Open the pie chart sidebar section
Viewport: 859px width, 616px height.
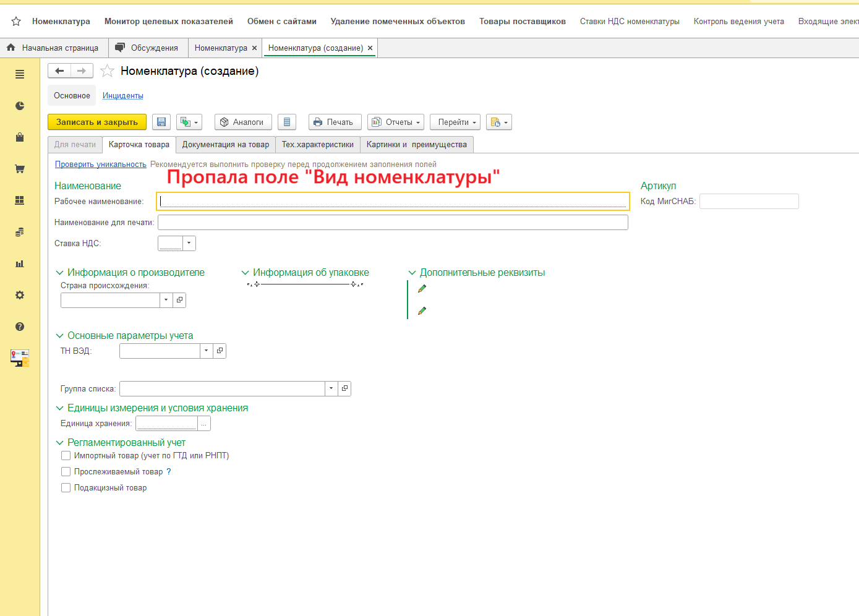(x=20, y=106)
